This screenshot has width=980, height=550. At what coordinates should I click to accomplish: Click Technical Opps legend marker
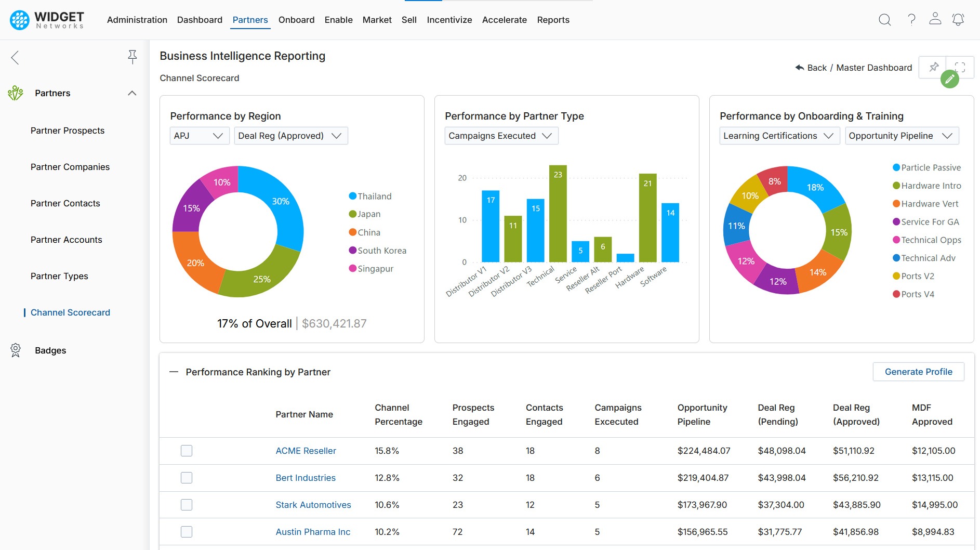point(896,240)
